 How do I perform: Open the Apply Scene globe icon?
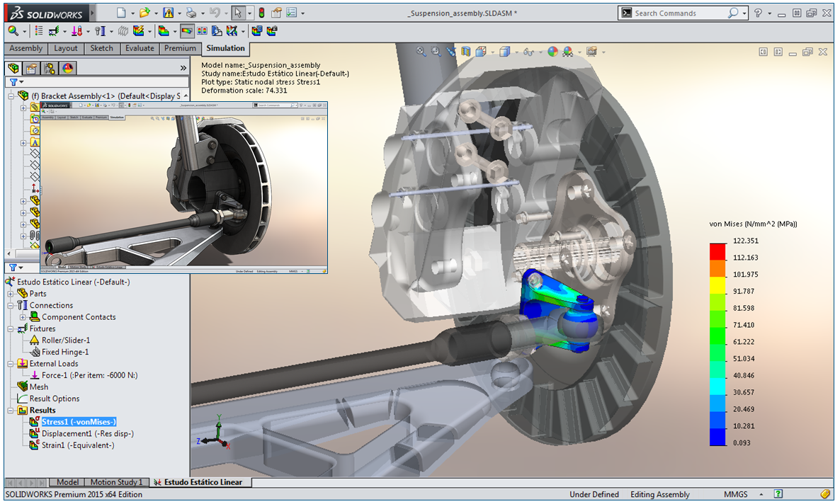[x=567, y=52]
